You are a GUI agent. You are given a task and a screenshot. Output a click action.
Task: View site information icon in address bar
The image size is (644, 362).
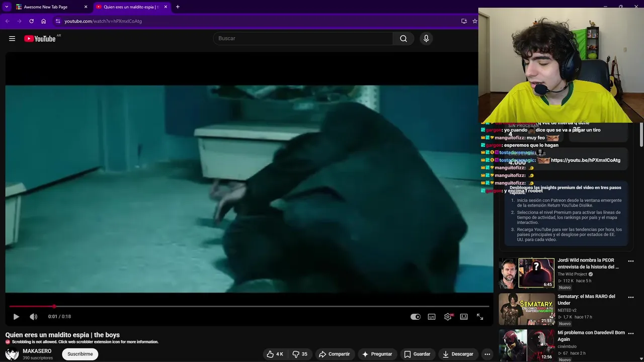tap(58, 21)
